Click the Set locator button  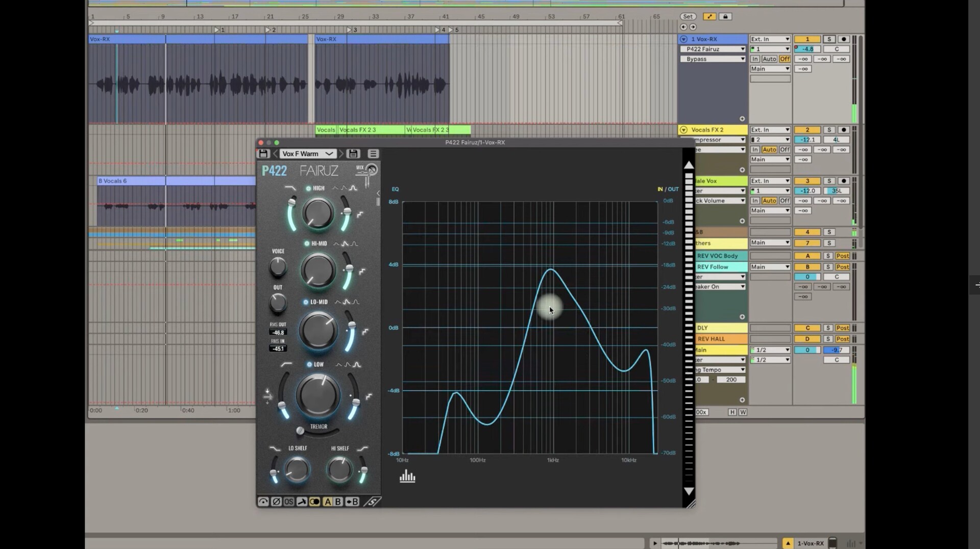pos(688,16)
